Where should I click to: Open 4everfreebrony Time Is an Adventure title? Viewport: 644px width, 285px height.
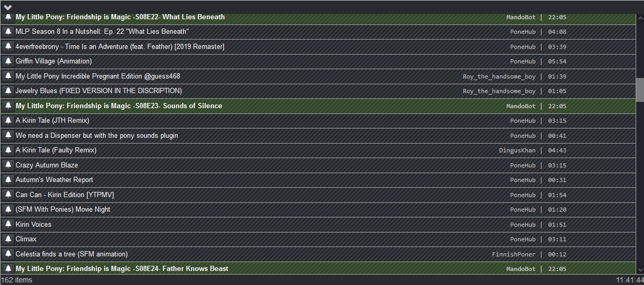[120, 46]
